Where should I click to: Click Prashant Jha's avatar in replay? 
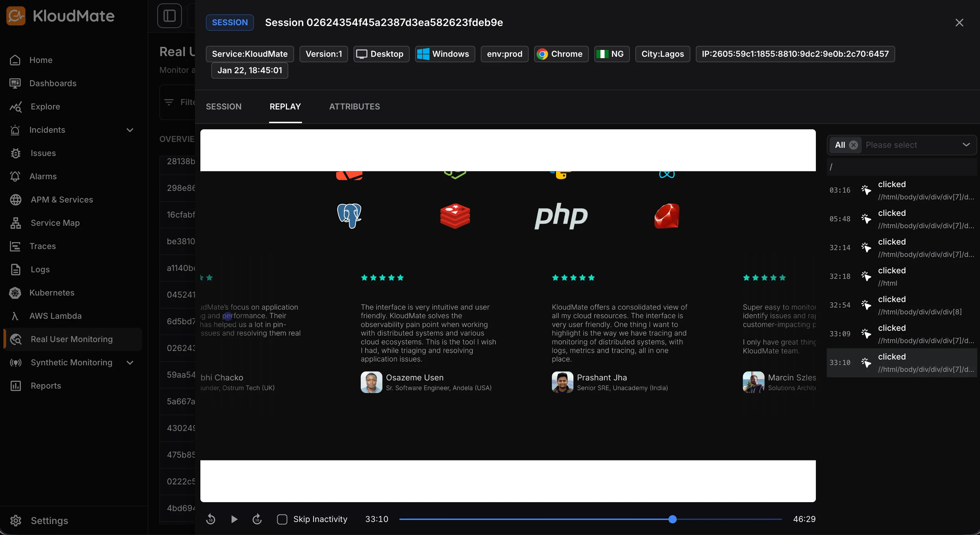click(562, 382)
